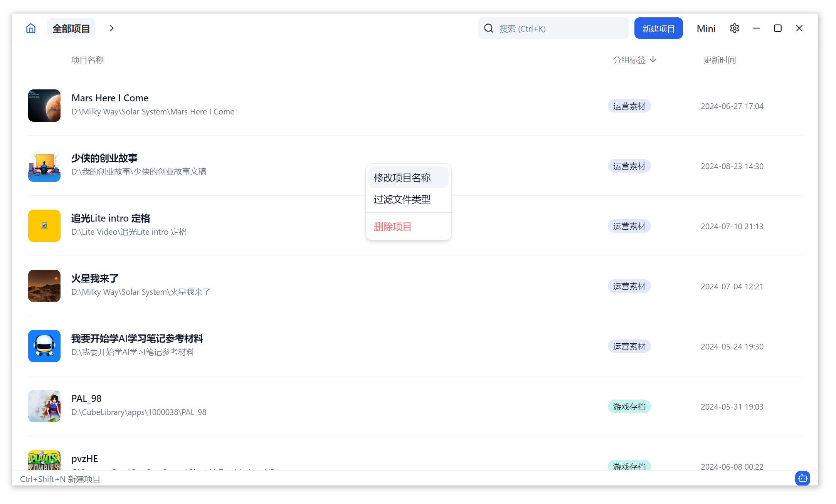The width and height of the screenshot is (836, 504).
Task: Maximize the window
Action: pyautogui.click(x=778, y=28)
